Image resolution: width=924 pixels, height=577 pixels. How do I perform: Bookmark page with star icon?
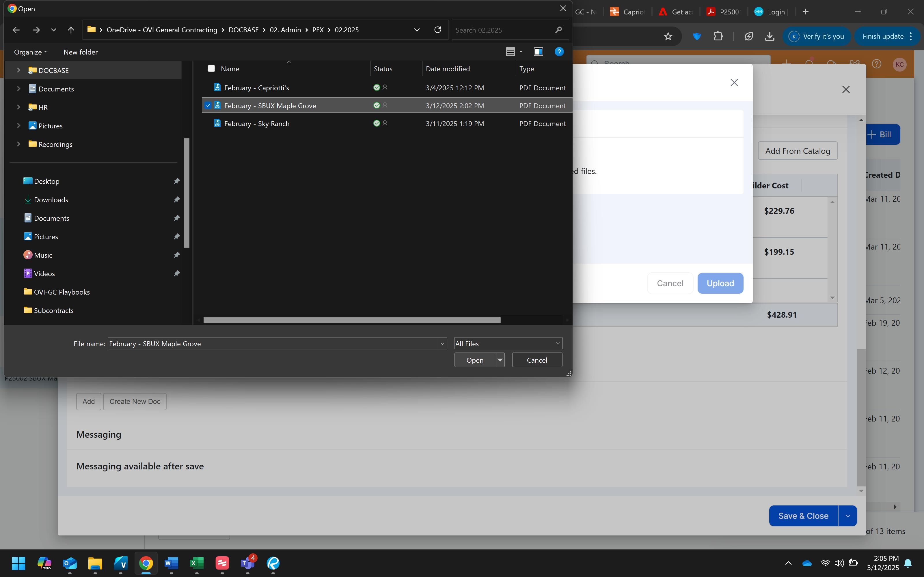point(668,36)
